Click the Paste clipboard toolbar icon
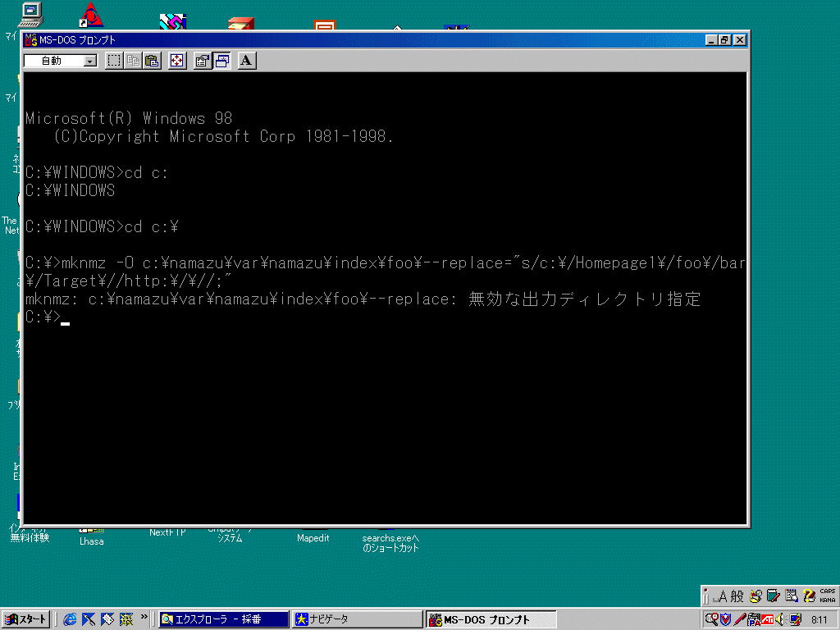Viewport: 840px width, 630px height. [152, 61]
